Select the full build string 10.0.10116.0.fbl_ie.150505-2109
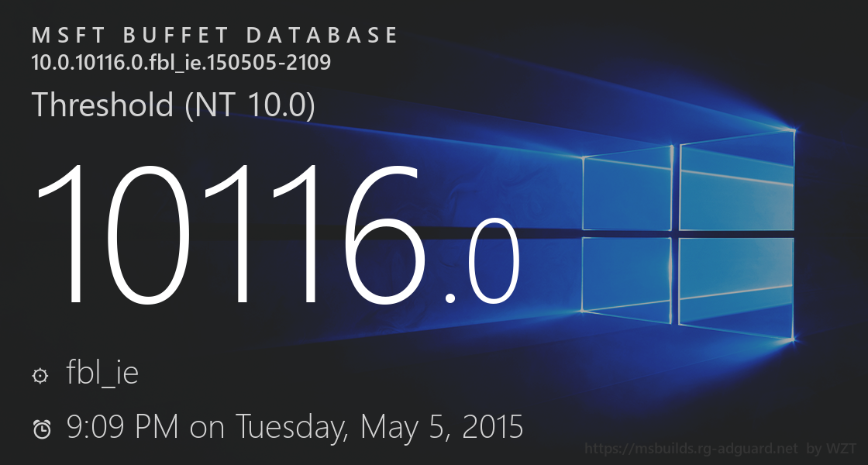Viewport: 868px width, 465px height. click(181, 63)
